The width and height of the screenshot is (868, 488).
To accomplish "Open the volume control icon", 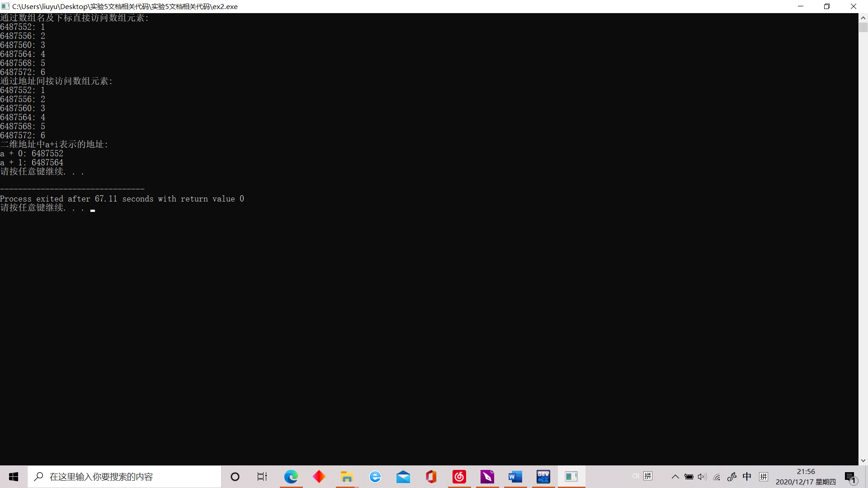I will pos(702,477).
